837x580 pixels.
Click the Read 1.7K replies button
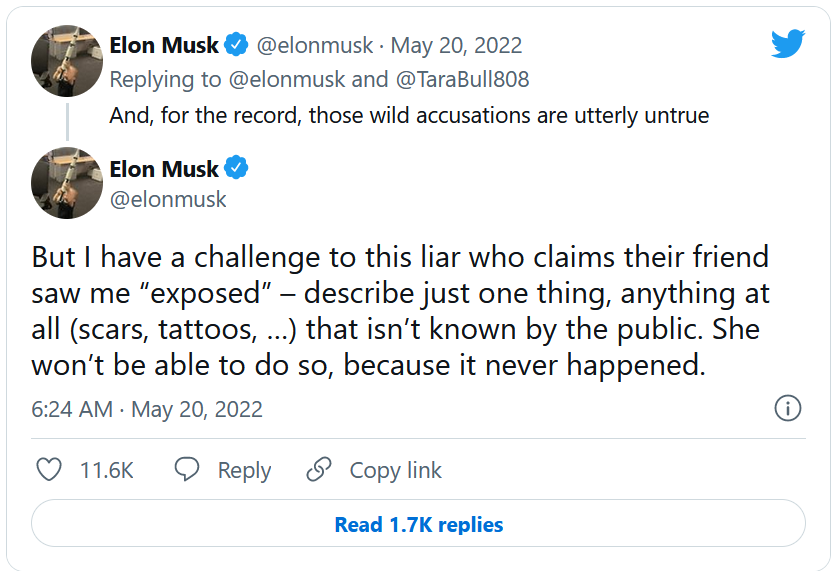pyautogui.click(x=418, y=524)
